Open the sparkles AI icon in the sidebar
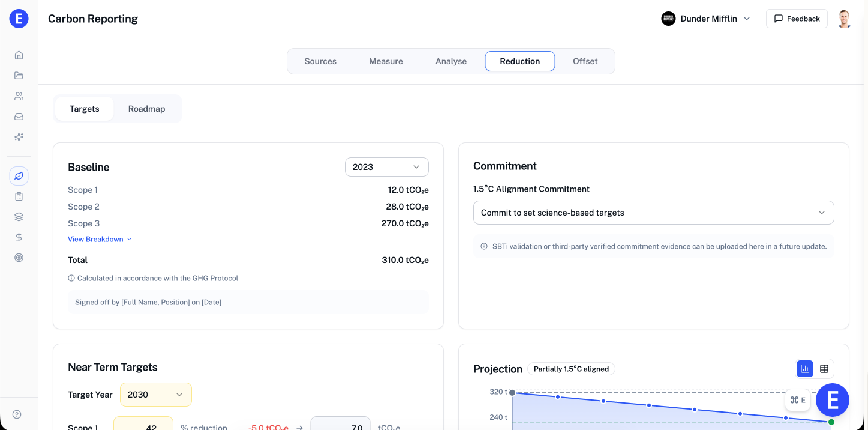868x430 pixels. [x=19, y=137]
